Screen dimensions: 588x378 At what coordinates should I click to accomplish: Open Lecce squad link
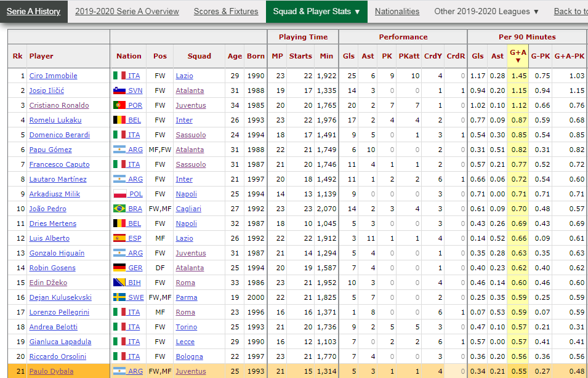185,342
